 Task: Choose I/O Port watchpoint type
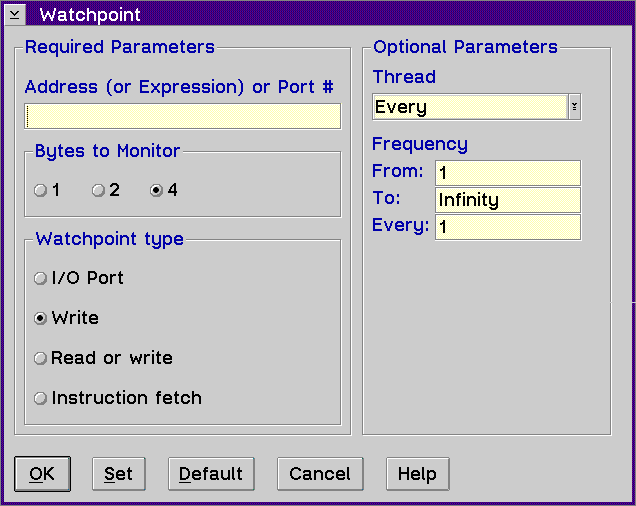(79, 278)
